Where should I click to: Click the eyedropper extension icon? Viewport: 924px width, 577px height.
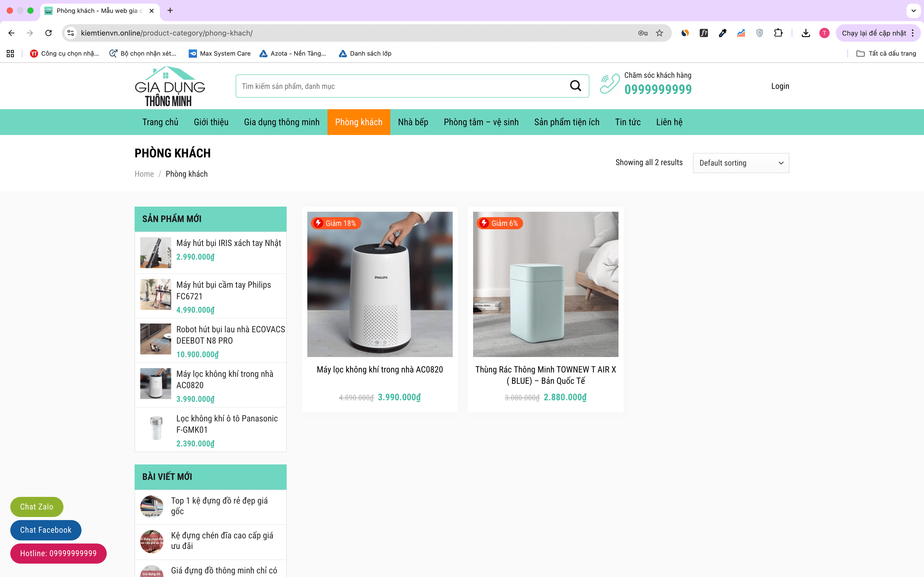pos(722,33)
